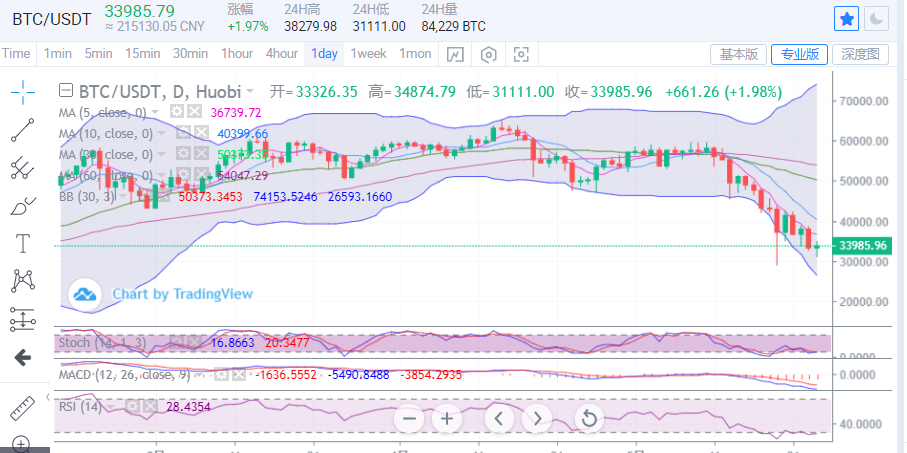Zoom out chart with minus button
This screenshot has width=907, height=453.
tap(410, 418)
